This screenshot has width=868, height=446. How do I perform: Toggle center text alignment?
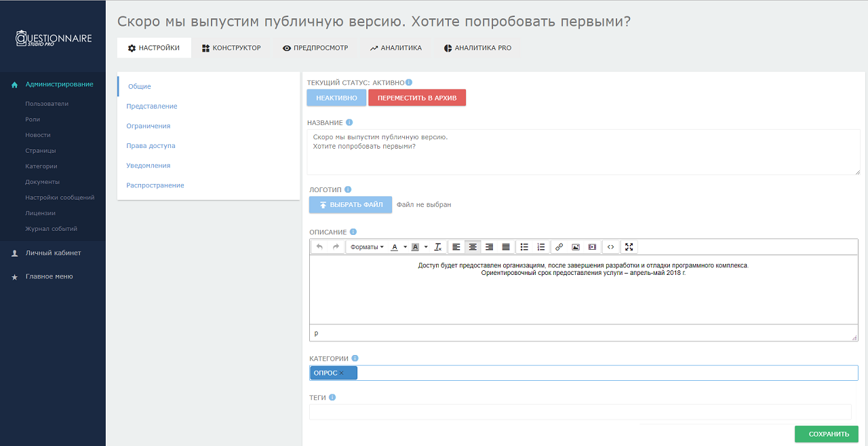pyautogui.click(x=473, y=246)
